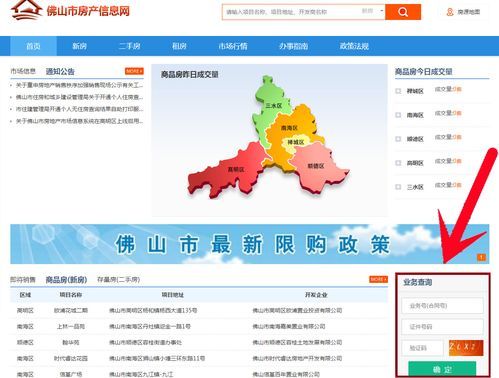
Task: Open the notice starting with 市住建管理局开通
Action: click(79, 109)
